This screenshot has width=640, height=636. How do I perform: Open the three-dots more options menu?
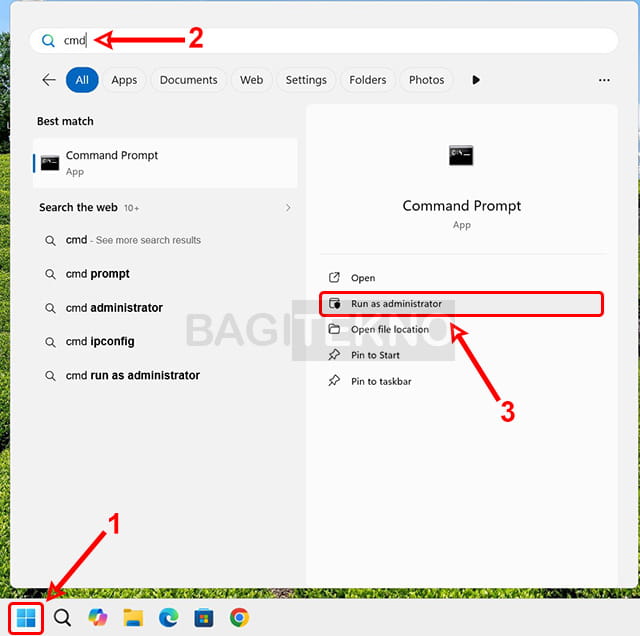point(604,80)
